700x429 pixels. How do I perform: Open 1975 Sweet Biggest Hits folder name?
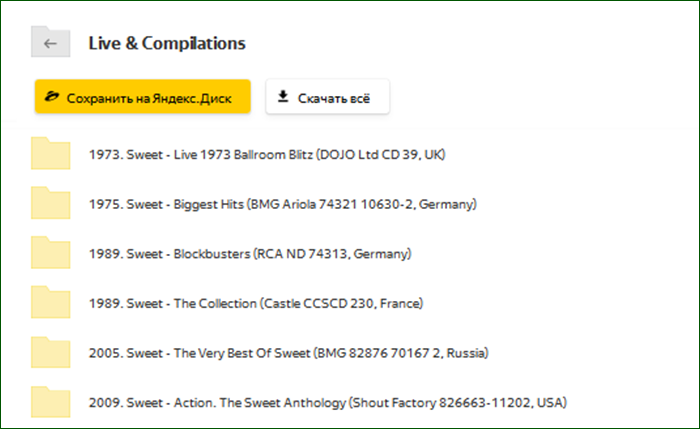pyautogui.click(x=283, y=204)
